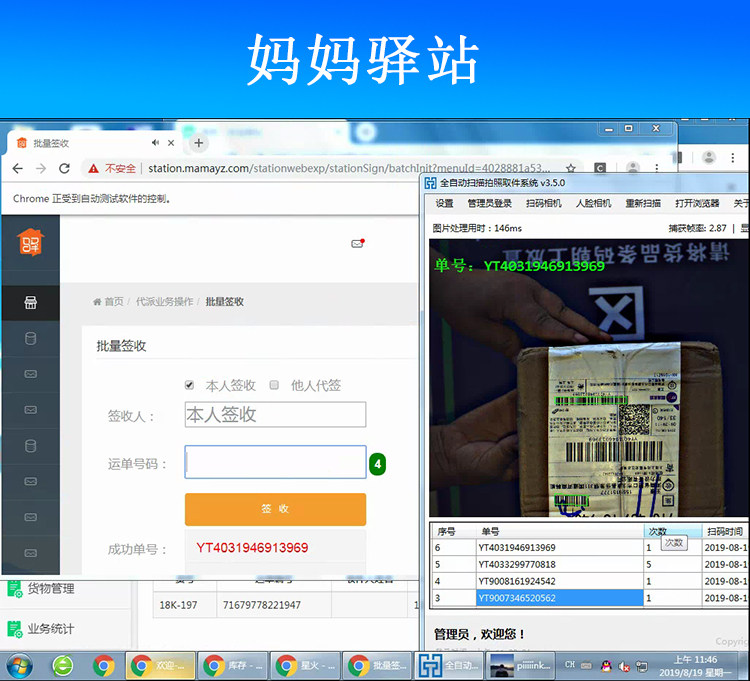The width and height of the screenshot is (750, 681).
Task: Open the 全自动 scanner app taskbar button
Action: tap(449, 666)
